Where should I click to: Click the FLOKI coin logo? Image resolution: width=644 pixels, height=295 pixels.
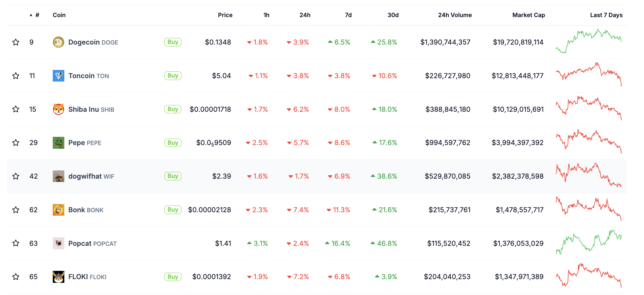tap(58, 277)
